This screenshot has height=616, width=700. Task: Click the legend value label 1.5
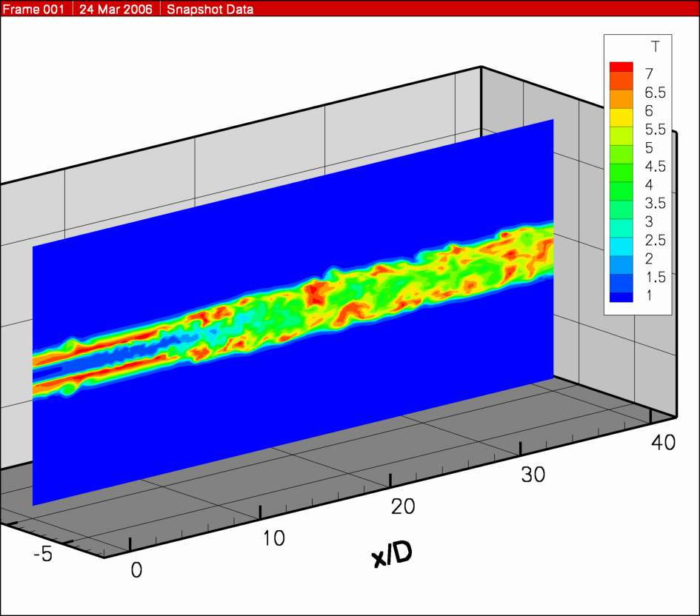click(x=655, y=277)
